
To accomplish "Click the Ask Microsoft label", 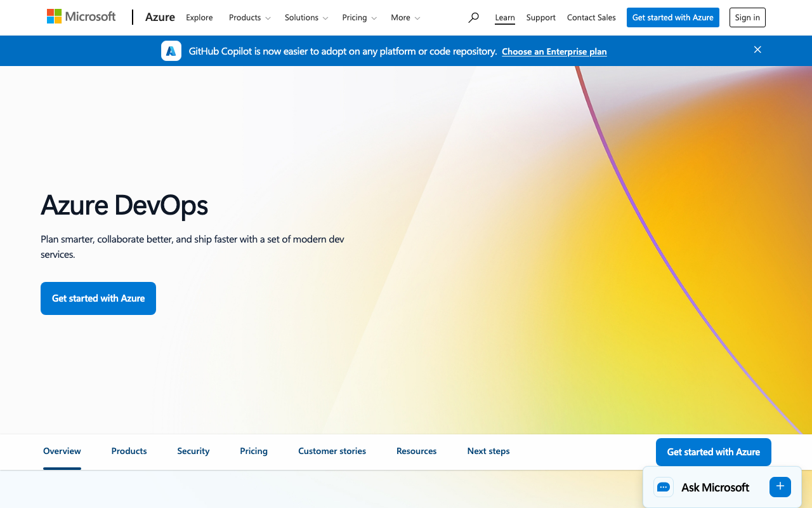I will (715, 488).
